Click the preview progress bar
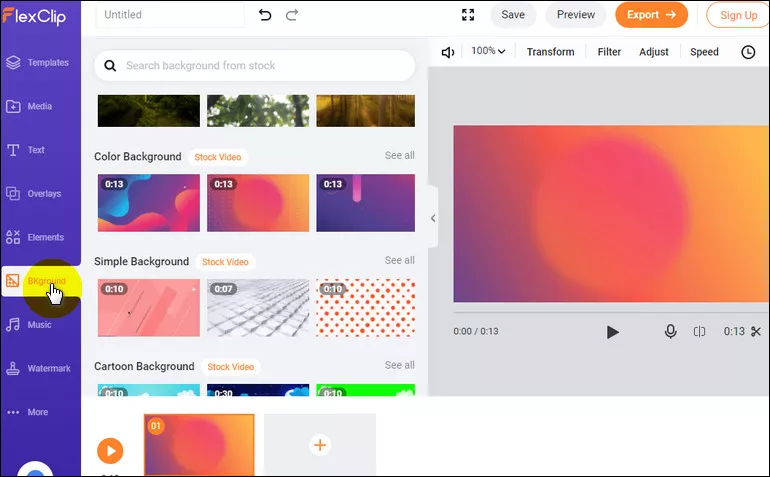770x477 pixels. [x=611, y=312]
